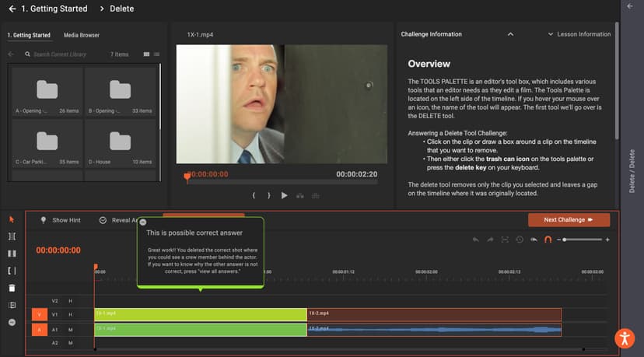Click the timeline undo arrow

click(x=475, y=240)
